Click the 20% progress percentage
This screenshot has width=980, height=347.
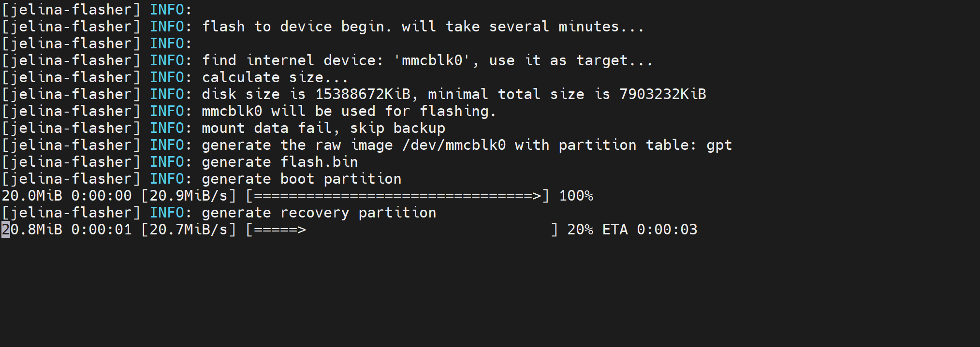click(x=580, y=229)
